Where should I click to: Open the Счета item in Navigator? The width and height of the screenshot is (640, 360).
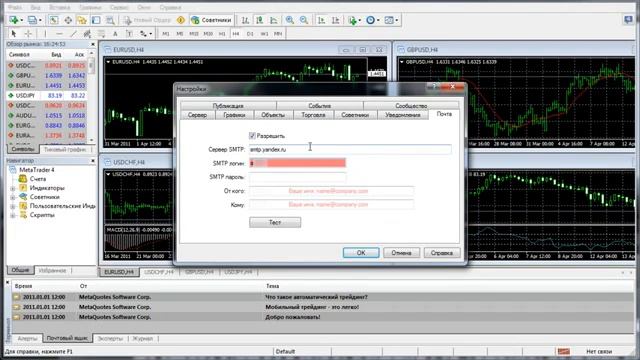point(38,179)
